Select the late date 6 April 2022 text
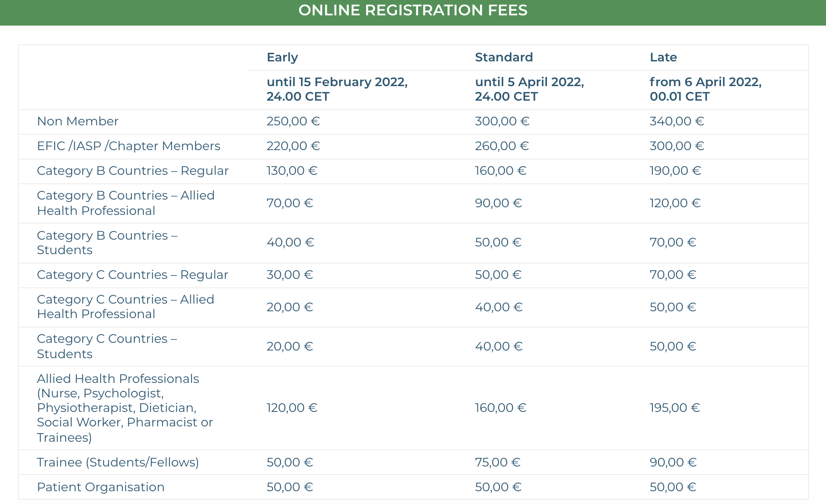The height and width of the screenshot is (504, 826). tap(705, 89)
